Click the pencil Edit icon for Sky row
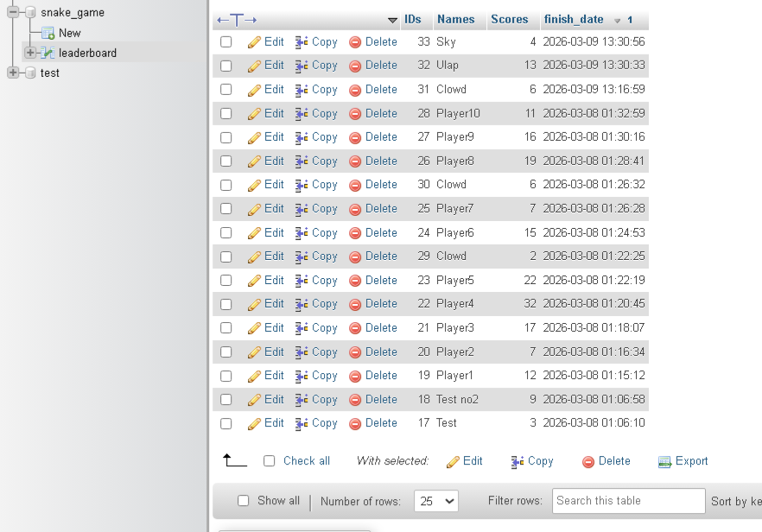Viewport: 762px width, 532px height. click(x=254, y=42)
